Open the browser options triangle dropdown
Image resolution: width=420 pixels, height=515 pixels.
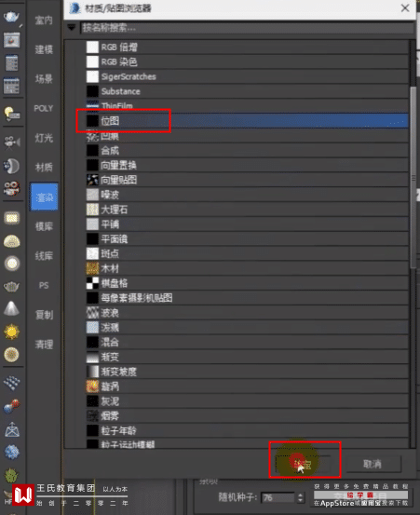point(72,27)
